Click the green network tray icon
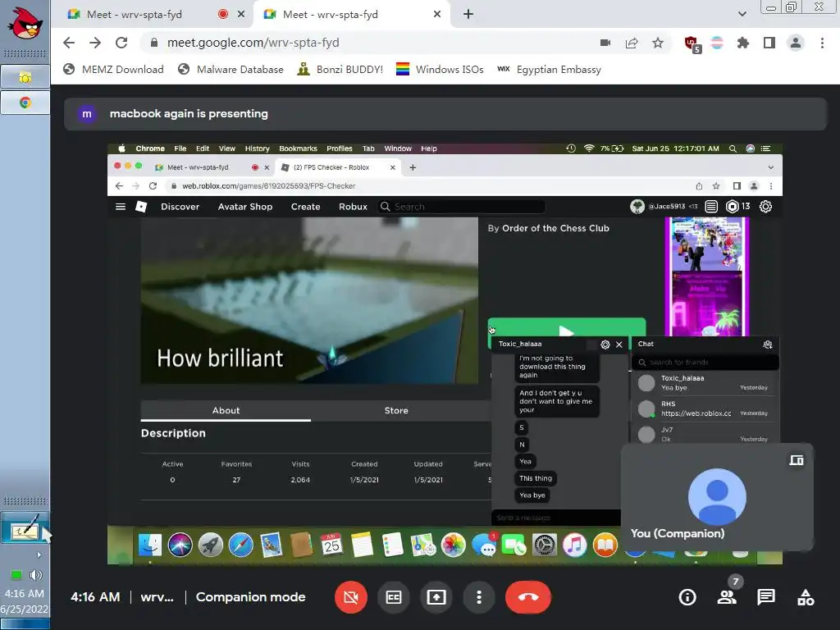 16,575
